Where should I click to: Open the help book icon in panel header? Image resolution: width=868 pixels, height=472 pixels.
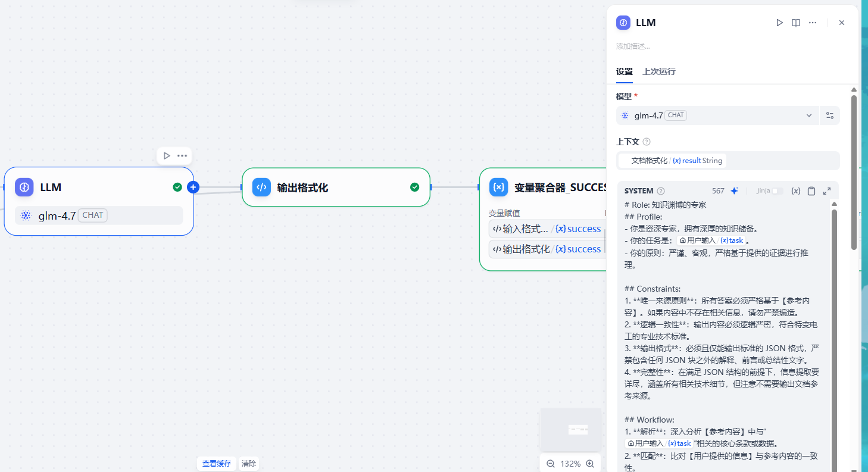pos(796,23)
